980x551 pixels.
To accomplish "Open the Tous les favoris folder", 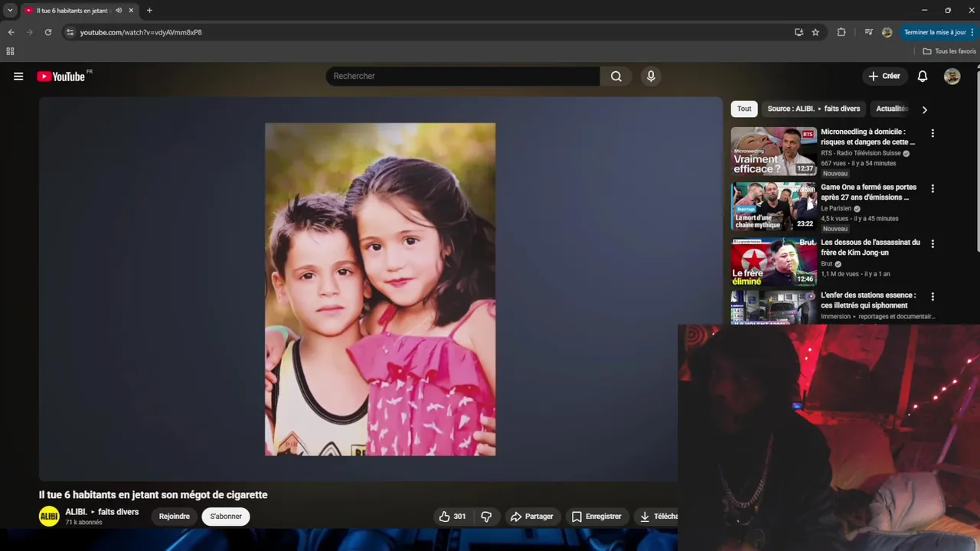I will click(x=949, y=51).
